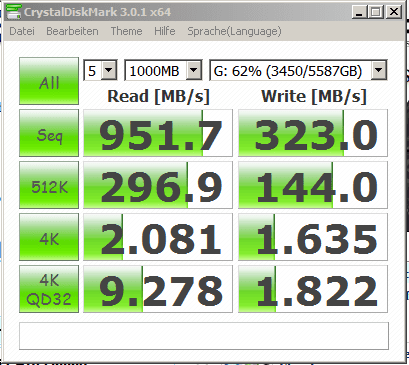
Task: Select the 4K QD32 read result 9.278
Action: tap(158, 289)
